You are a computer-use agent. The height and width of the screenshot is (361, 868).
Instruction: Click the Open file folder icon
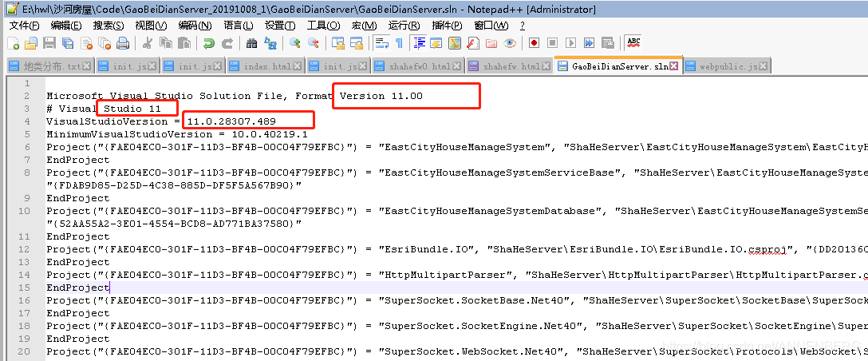pos(31,43)
